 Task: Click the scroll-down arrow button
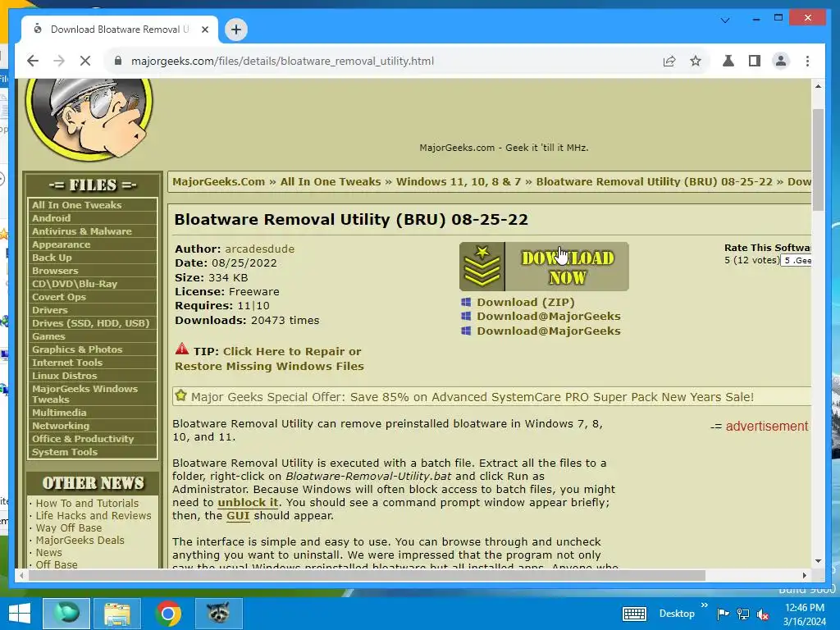coord(818,561)
